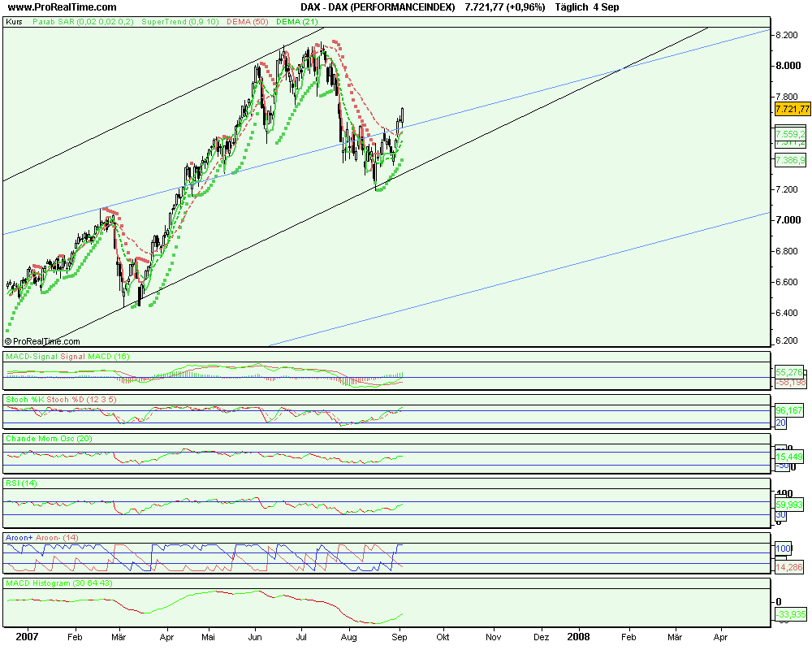Click the 15,449 Chande momentum value tag

[789, 457]
